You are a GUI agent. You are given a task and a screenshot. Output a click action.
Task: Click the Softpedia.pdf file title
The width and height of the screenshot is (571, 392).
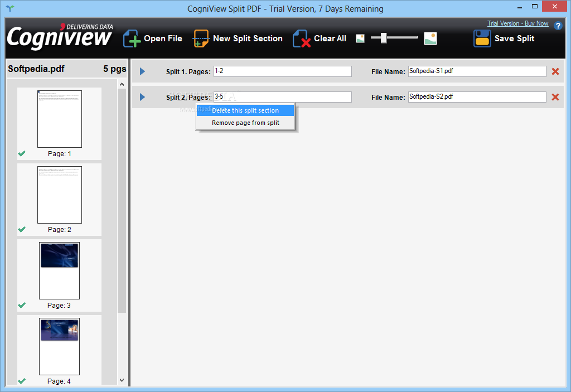36,69
